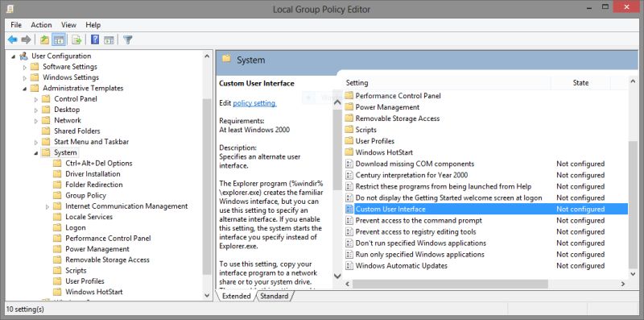The height and width of the screenshot is (320, 644).
Task: Expand the Software Settings node
Action: 25,67
